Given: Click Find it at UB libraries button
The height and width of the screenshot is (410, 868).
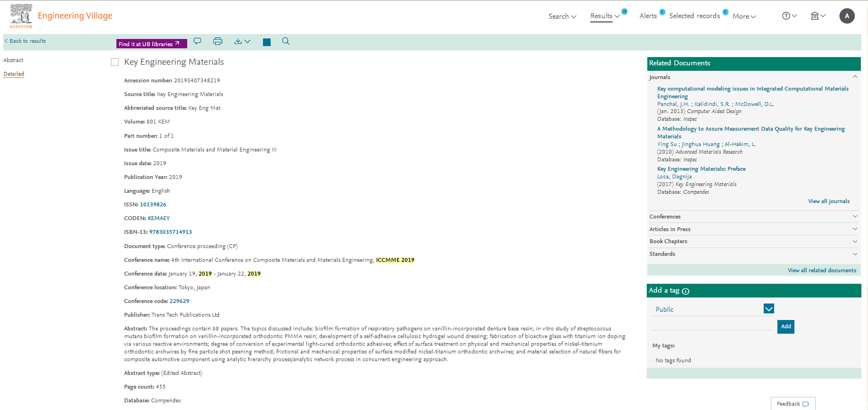Looking at the screenshot, I should pyautogui.click(x=152, y=43).
